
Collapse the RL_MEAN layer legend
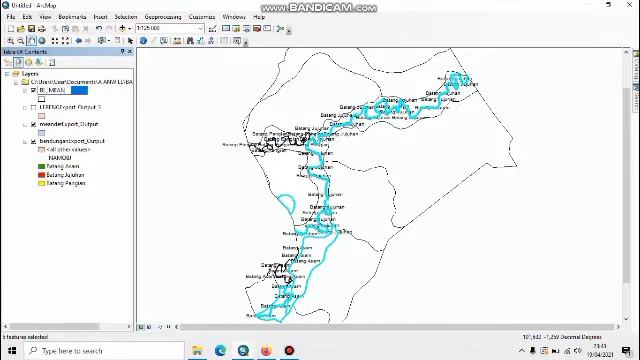25,91
